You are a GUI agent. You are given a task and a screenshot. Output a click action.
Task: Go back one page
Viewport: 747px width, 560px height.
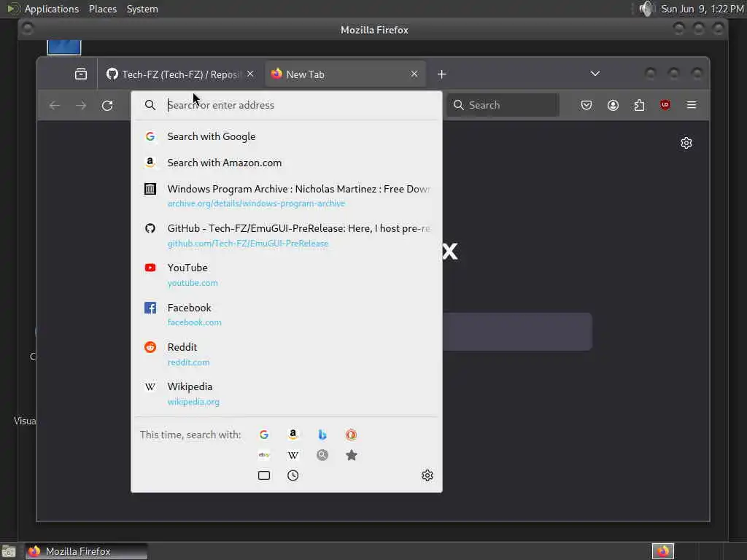(55, 105)
